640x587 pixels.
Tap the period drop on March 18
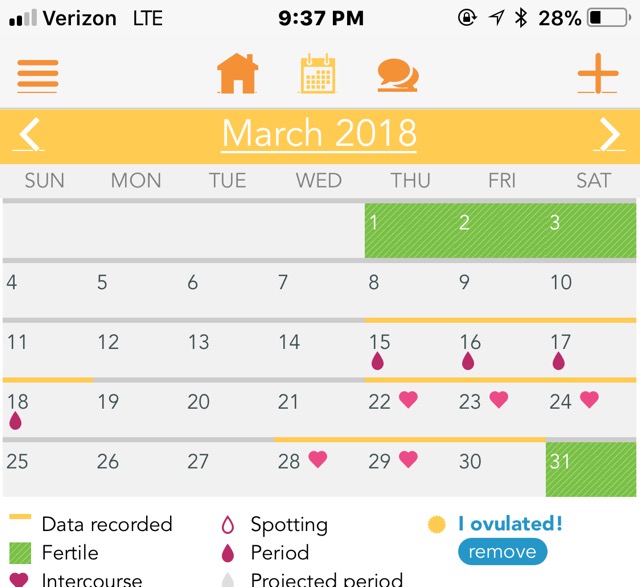tap(15, 421)
